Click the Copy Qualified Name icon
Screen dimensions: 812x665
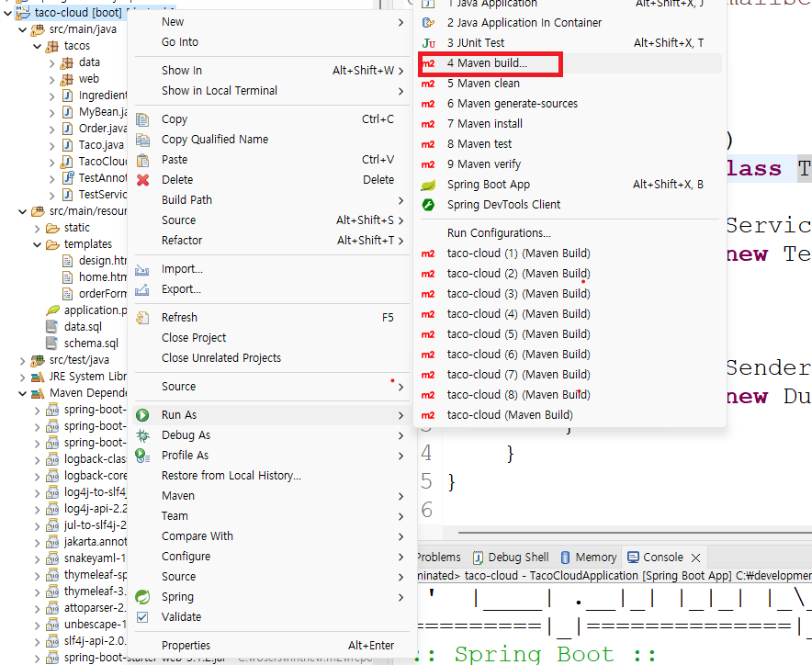coord(142,140)
